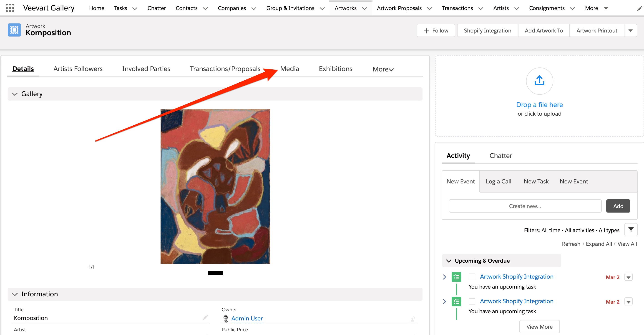Switch to the Chatter tab in Activity panel
Viewport: 644px width, 335px height.
pos(501,155)
